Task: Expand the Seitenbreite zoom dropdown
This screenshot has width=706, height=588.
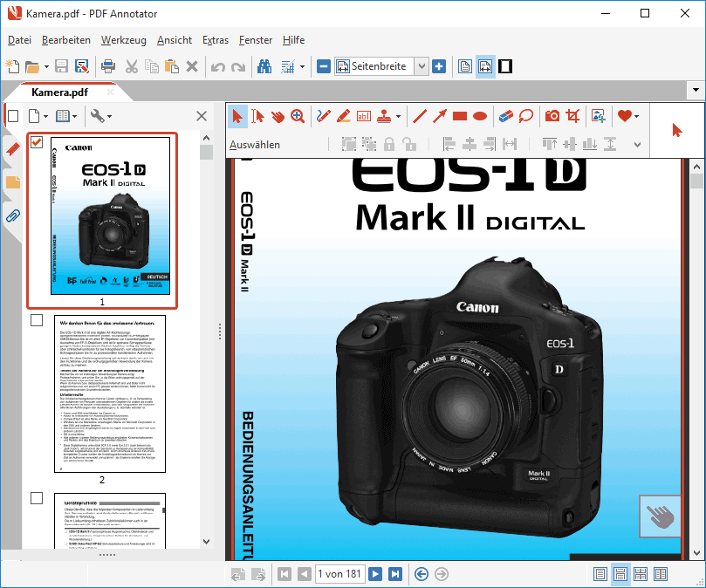Action: tap(422, 66)
